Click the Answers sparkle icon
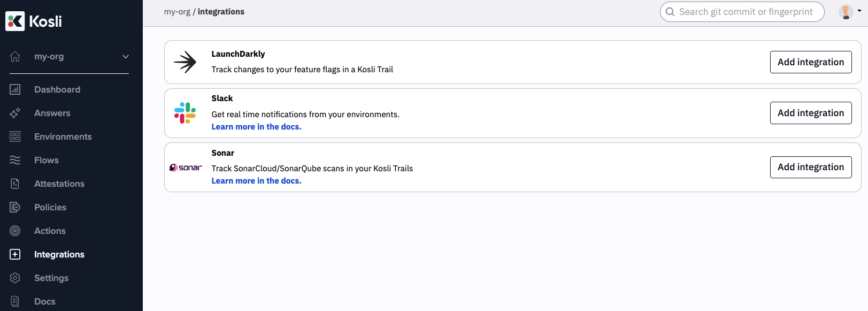 (15, 113)
